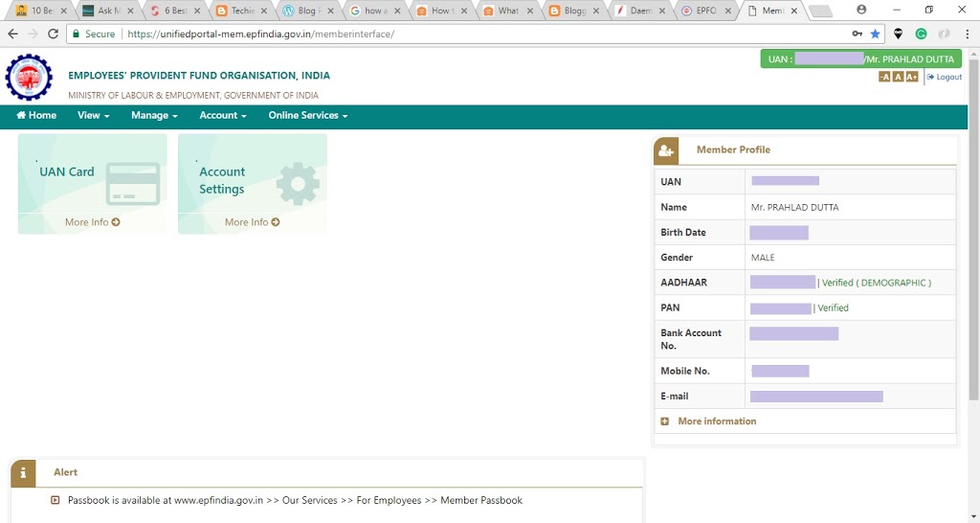The height and width of the screenshot is (523, 980).
Task: Open a new tab button
Action: [x=820, y=11]
